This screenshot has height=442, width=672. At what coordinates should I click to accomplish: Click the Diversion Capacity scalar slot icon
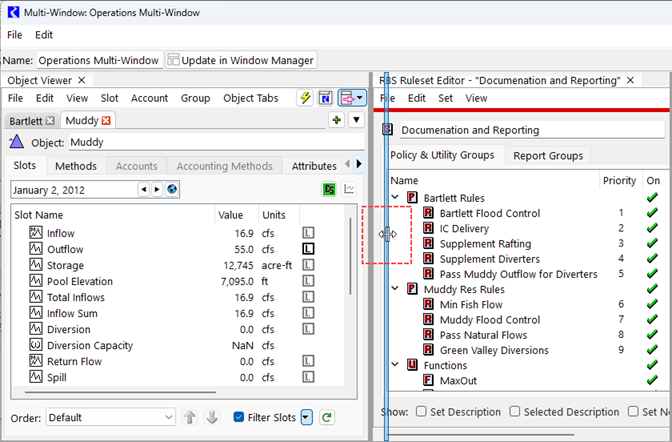click(x=36, y=345)
